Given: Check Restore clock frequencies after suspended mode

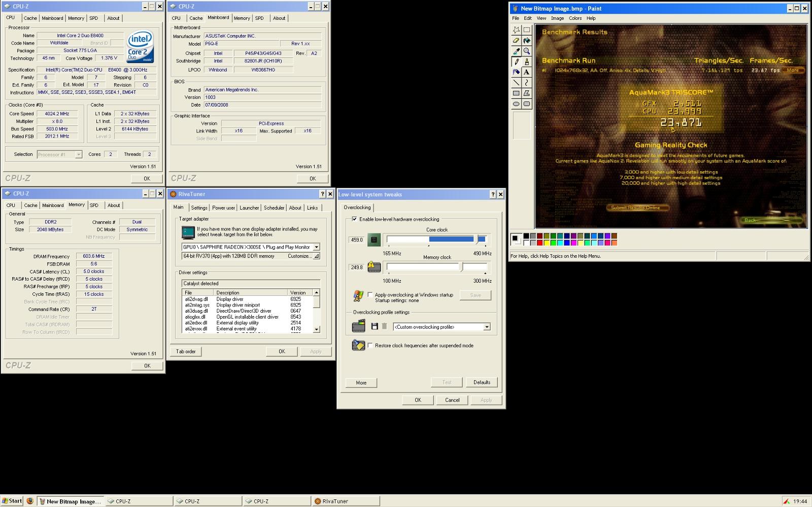Looking at the screenshot, I should 370,345.
